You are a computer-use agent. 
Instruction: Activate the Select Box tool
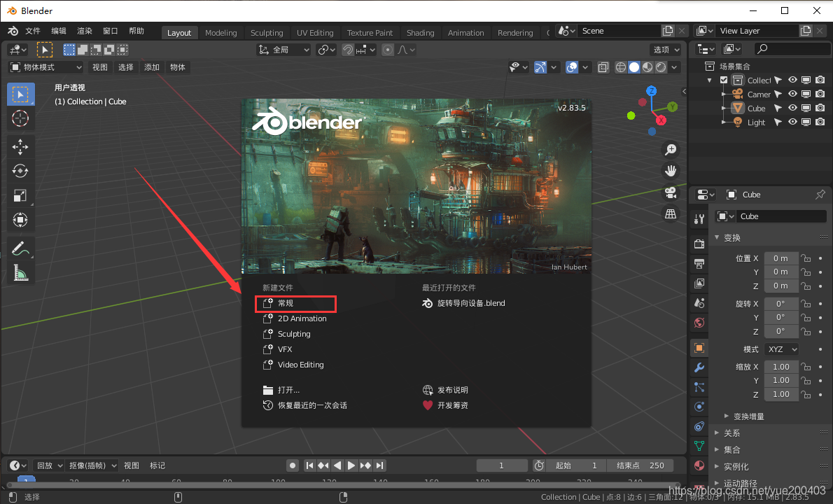coord(20,94)
